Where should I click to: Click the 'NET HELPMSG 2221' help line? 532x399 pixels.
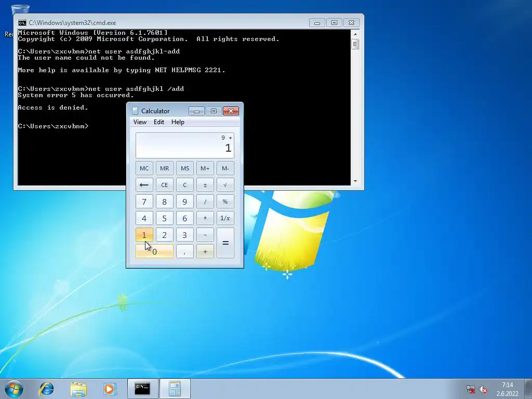point(122,70)
